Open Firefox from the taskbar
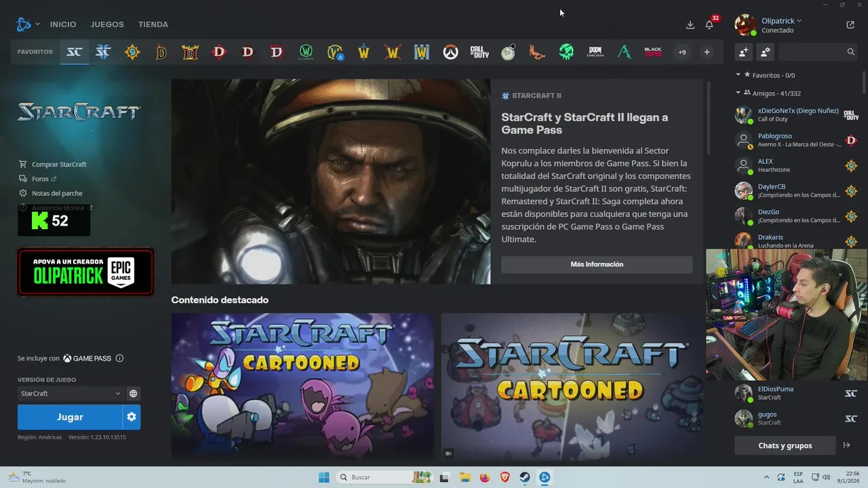 tap(484, 477)
